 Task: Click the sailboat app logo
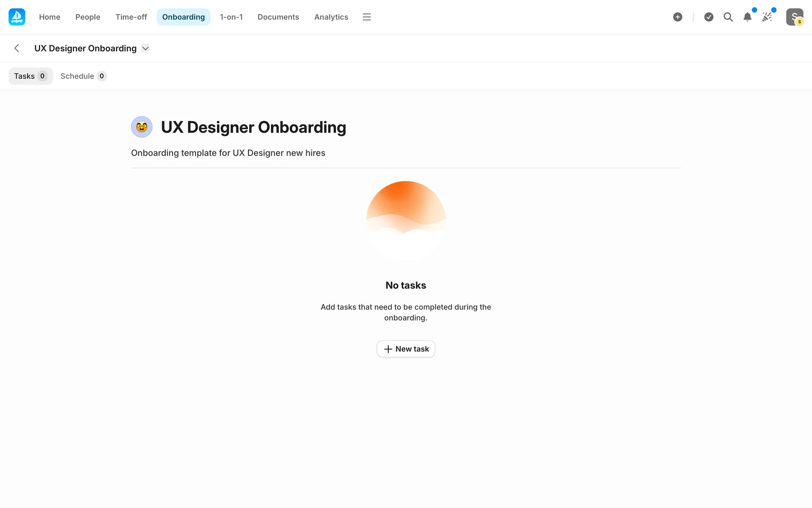click(x=17, y=17)
